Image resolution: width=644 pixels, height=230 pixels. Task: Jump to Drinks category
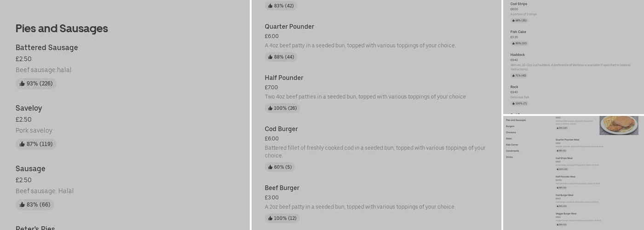pyautogui.click(x=509, y=157)
